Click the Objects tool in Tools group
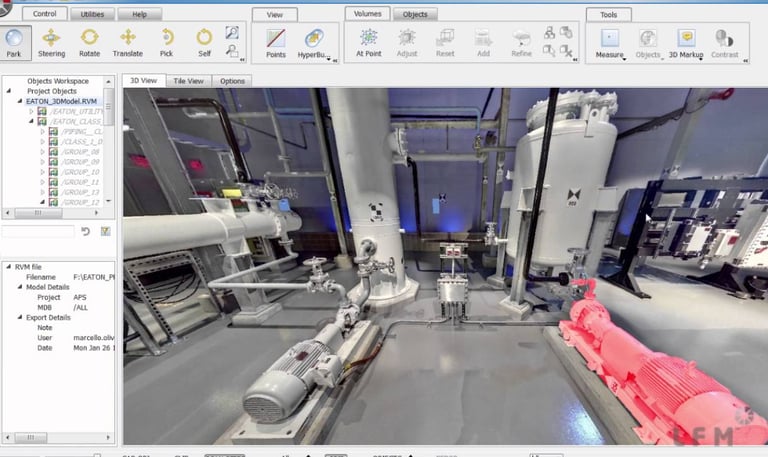768x457 pixels. 648,44
